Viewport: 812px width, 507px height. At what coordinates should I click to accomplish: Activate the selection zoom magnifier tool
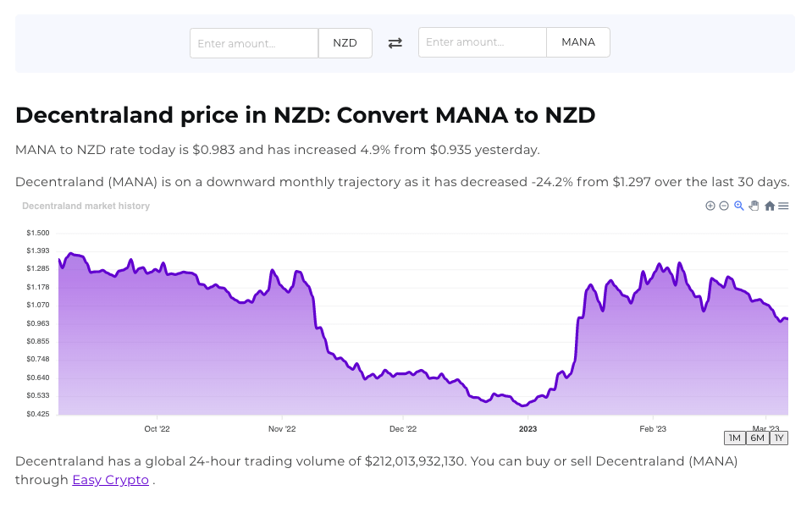tap(739, 206)
